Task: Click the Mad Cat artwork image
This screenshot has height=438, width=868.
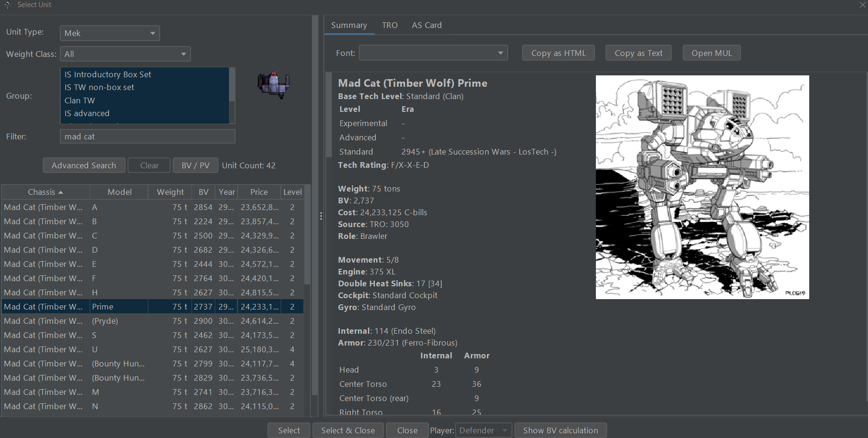Action: point(702,187)
